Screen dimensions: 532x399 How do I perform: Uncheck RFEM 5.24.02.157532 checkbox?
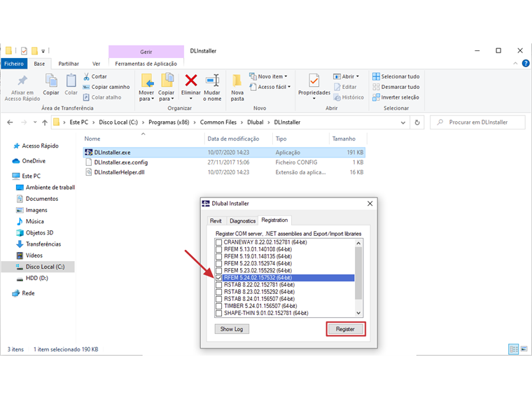(219, 278)
